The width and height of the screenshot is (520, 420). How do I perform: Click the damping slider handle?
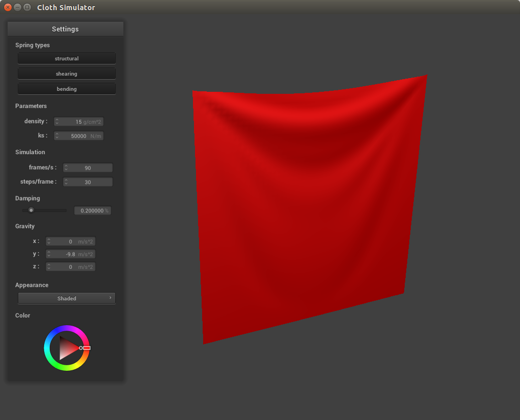(31, 210)
